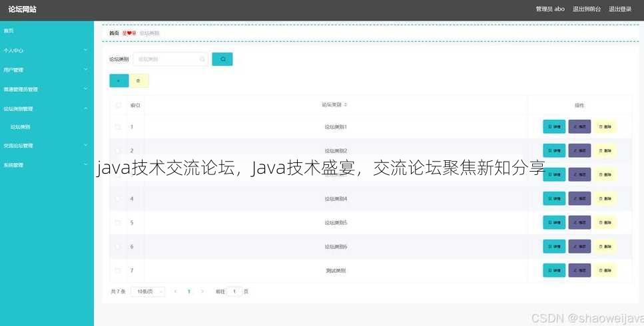
Task: Collapse 论坛类别管理 in the sidebar
Action: [47, 108]
